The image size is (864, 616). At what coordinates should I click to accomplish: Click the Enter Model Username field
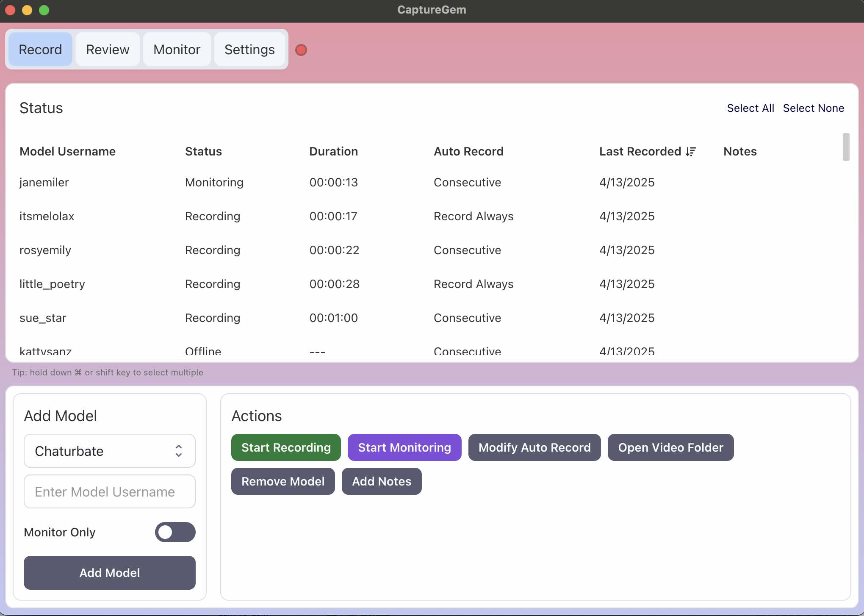click(109, 491)
